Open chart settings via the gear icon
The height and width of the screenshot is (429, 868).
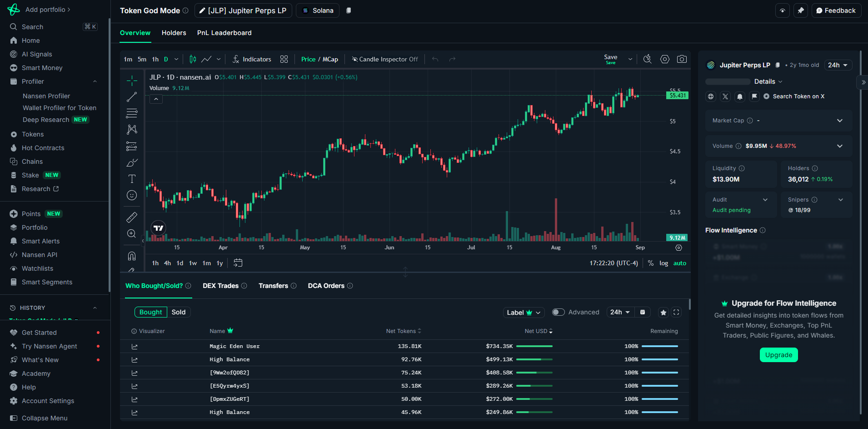[x=665, y=59]
